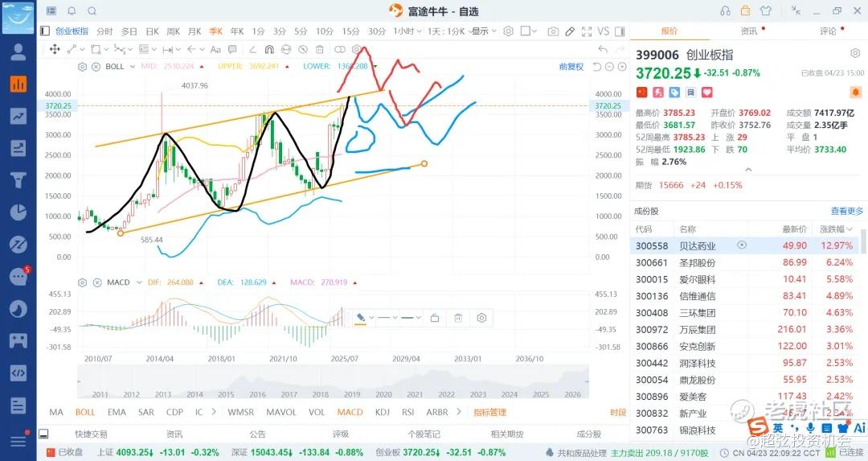
Task: Remove BOLL indicator with its X icon
Action: [96, 67]
